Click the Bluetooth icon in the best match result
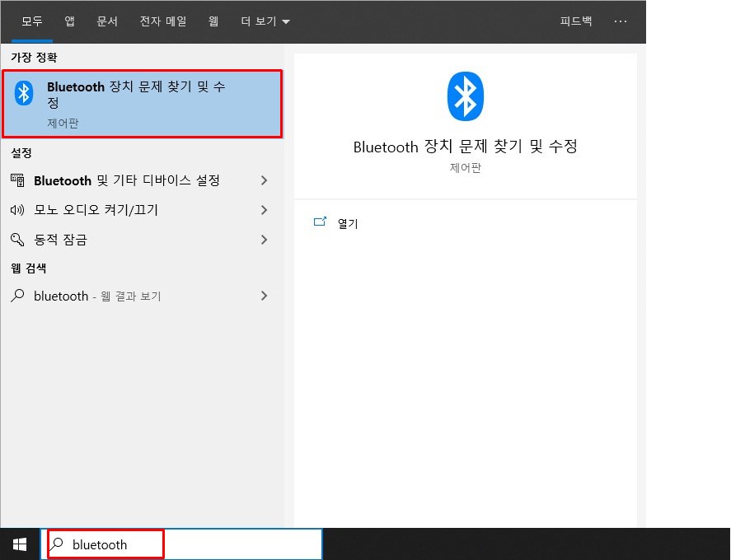The image size is (731, 560). pos(24,93)
